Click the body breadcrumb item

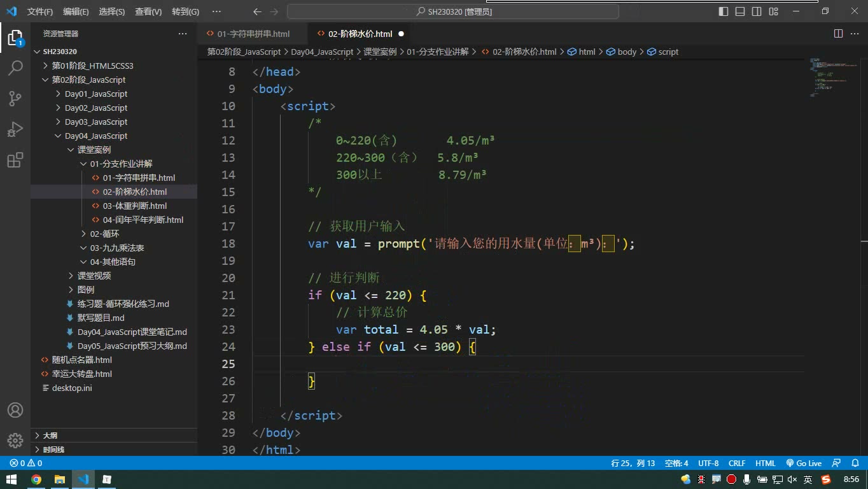[622, 52]
